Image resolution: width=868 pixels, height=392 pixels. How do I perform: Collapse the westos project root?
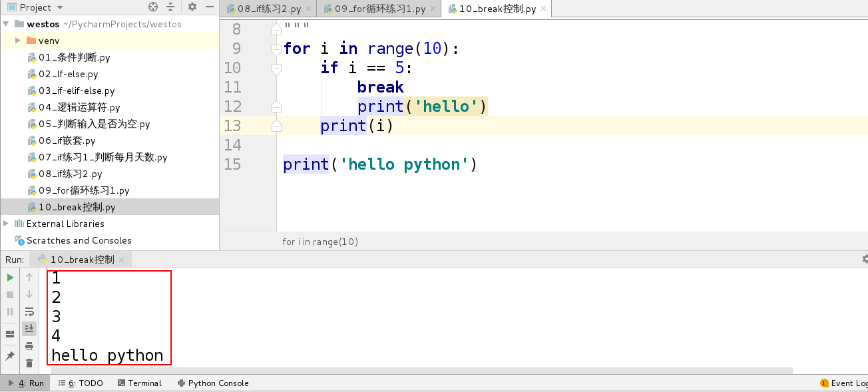pyautogui.click(x=5, y=23)
